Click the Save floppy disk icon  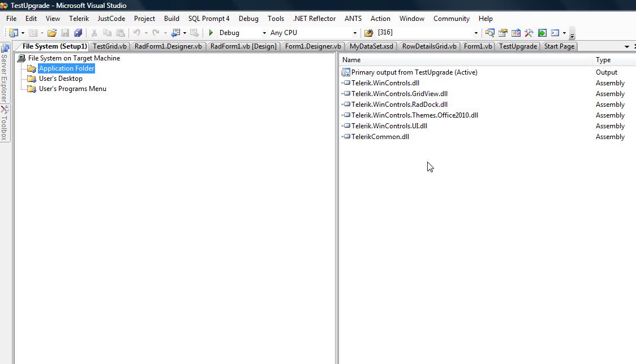point(65,33)
